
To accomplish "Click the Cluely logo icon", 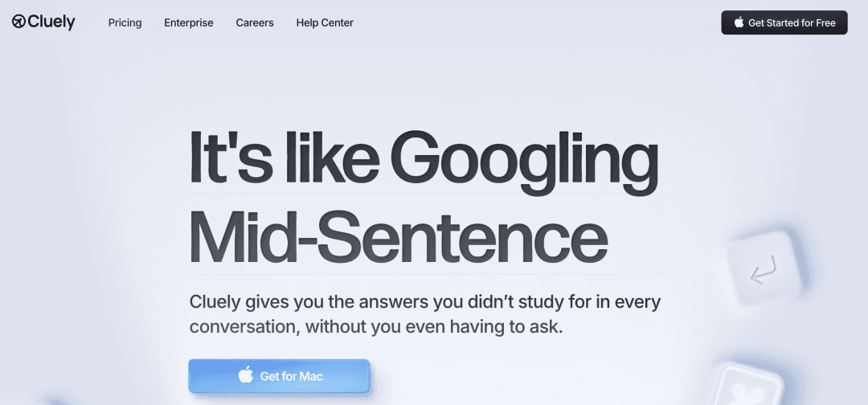I will (x=18, y=22).
